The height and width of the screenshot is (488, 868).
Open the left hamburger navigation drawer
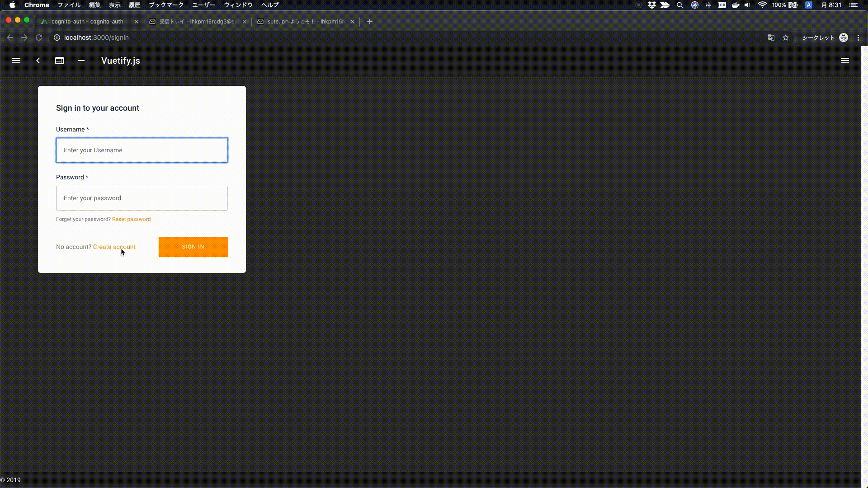16,61
